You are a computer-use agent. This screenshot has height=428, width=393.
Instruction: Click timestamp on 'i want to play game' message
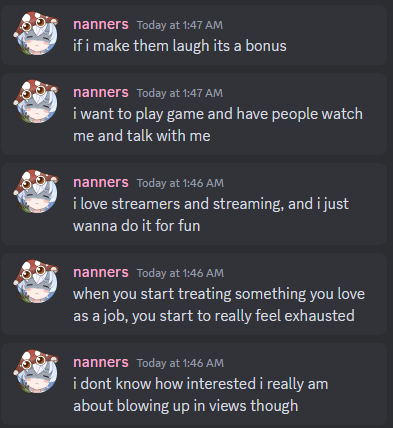click(180, 93)
